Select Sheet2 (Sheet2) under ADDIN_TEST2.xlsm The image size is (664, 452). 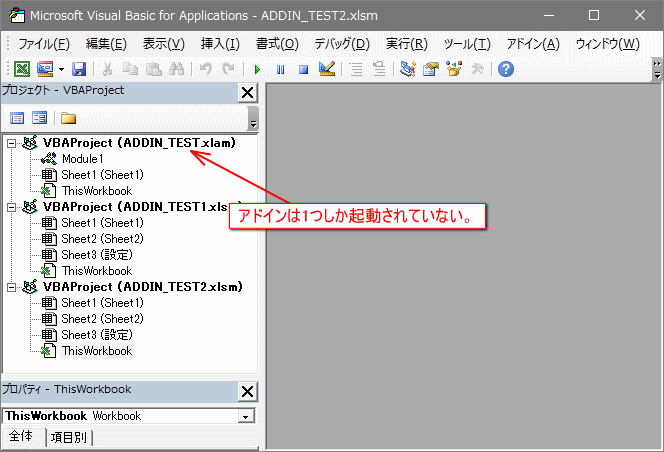point(102,319)
